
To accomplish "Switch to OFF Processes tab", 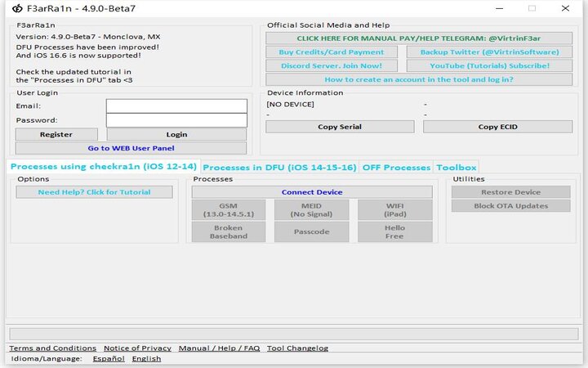I will pyautogui.click(x=396, y=168).
